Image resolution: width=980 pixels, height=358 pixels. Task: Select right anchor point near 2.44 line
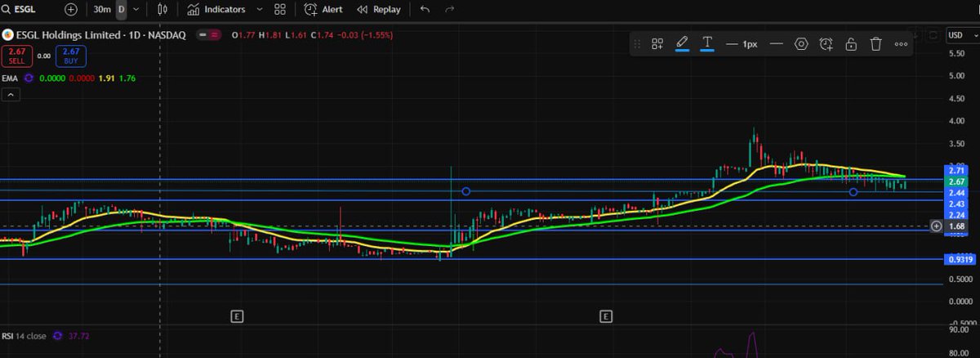tap(853, 192)
